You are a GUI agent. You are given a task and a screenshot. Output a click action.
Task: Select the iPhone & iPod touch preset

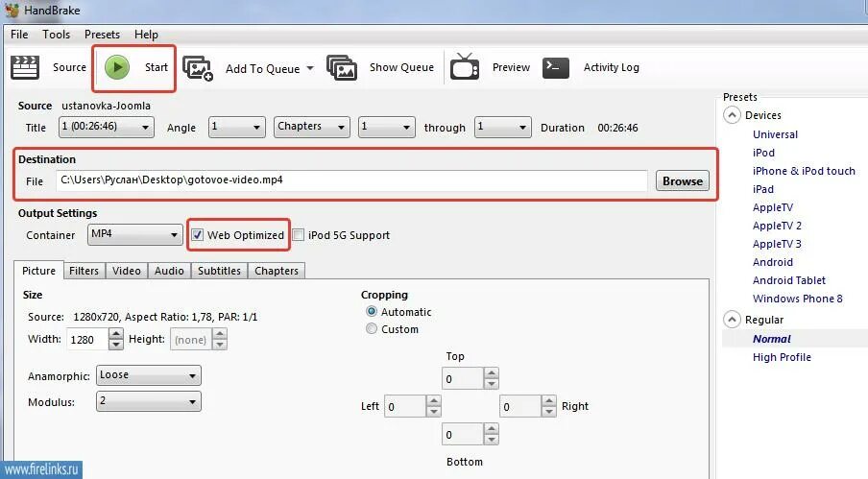tap(804, 171)
